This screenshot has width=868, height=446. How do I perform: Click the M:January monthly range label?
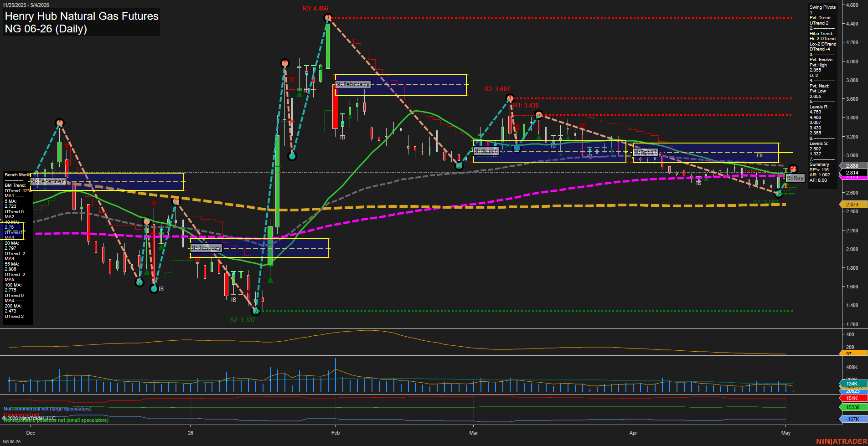pos(206,248)
